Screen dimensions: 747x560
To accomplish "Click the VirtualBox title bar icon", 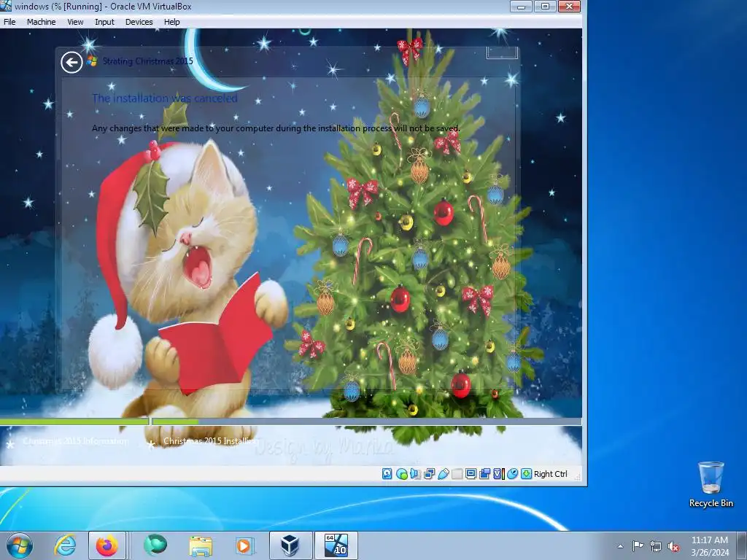I will tap(6, 6).
